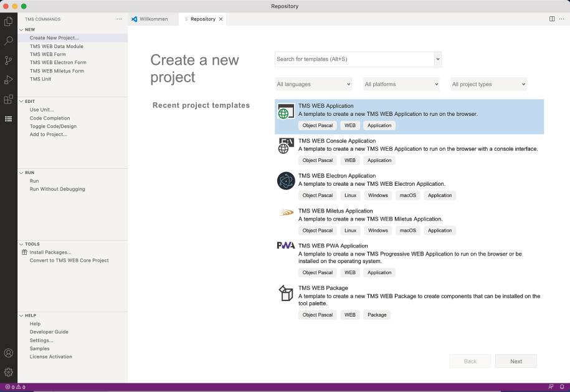Open Developer Guide in Help section
The image size is (570, 392).
coord(49,332)
